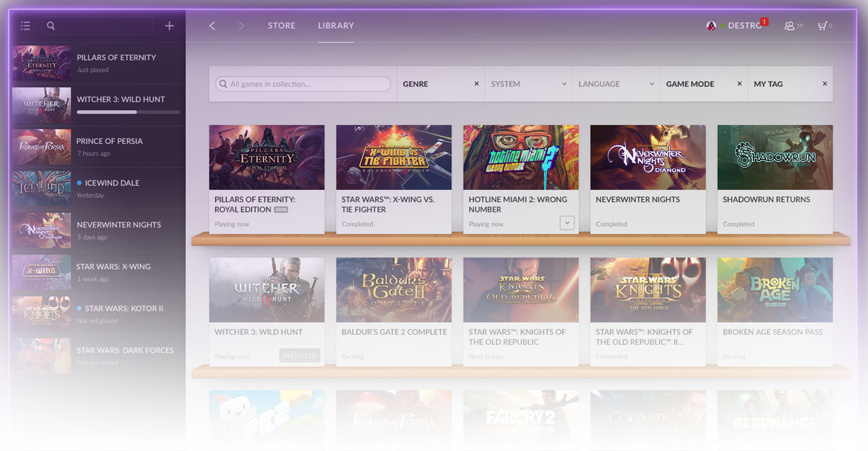Screen dimensions: 868x451
Task: Select Star Wars: Dark Forces in sidebar
Action: click(99, 356)
